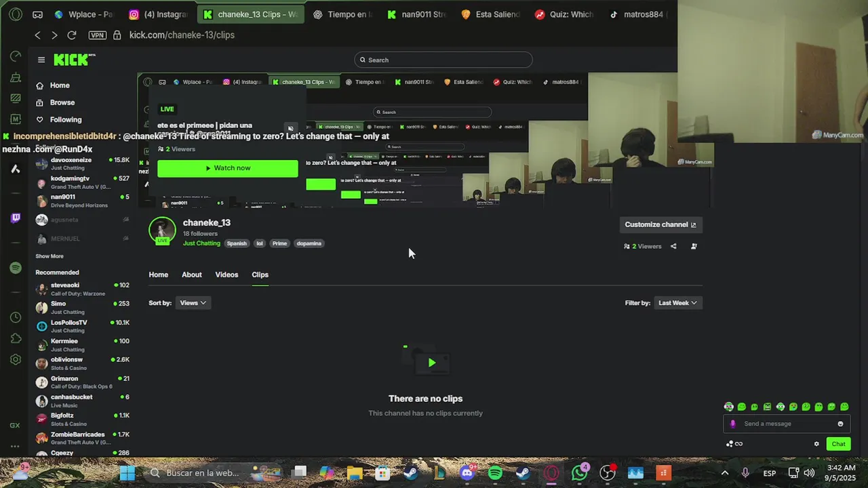The height and width of the screenshot is (488, 868).
Task: Open LosPollosTV's recommended channel
Action: (82, 326)
